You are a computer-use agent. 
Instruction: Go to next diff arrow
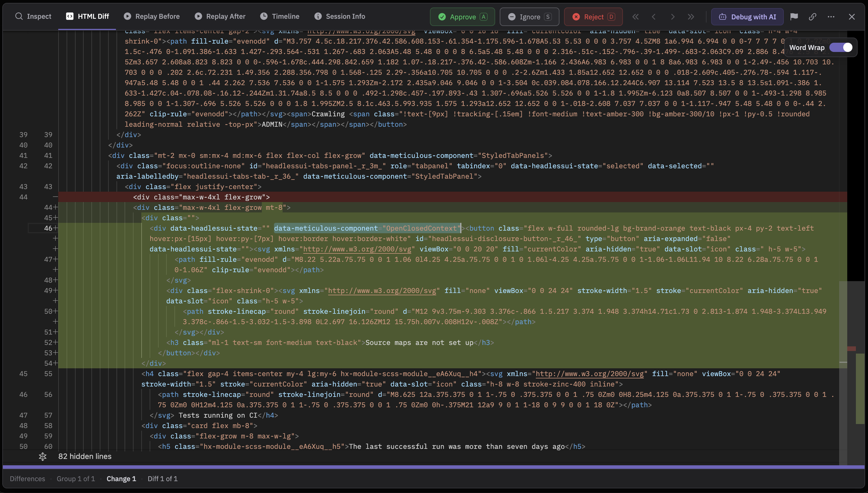click(672, 17)
